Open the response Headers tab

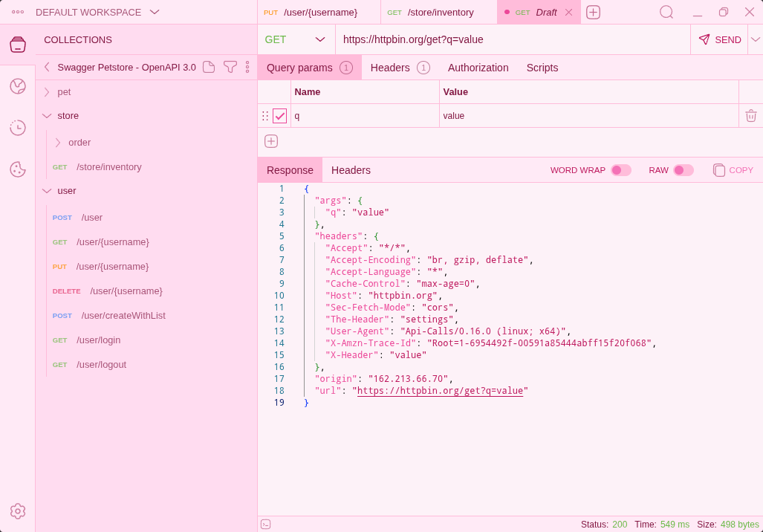point(351,169)
